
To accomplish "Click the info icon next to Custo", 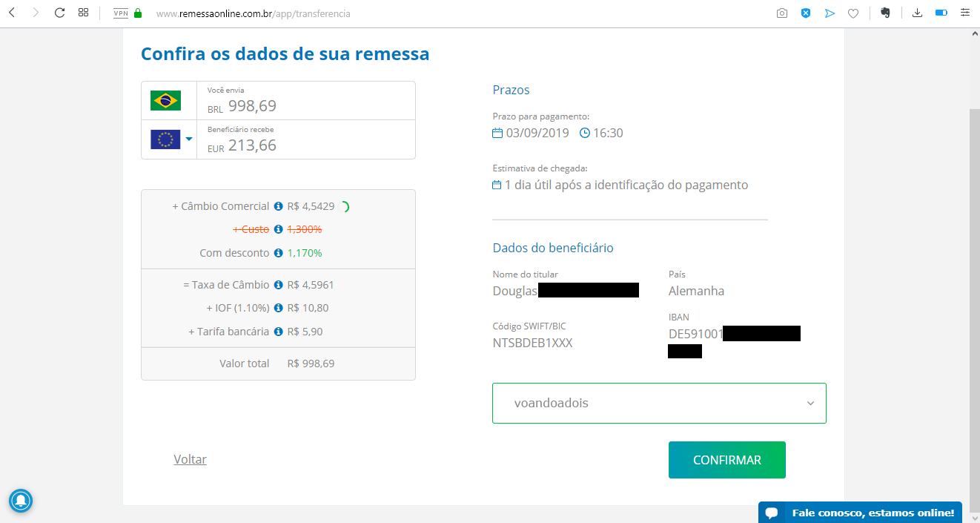I will click(x=279, y=229).
